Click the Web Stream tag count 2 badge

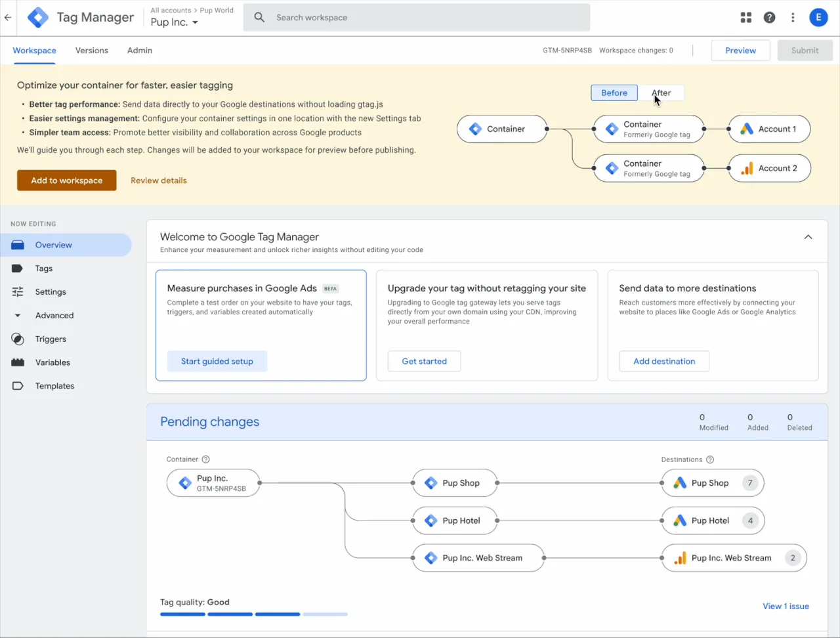click(x=793, y=558)
